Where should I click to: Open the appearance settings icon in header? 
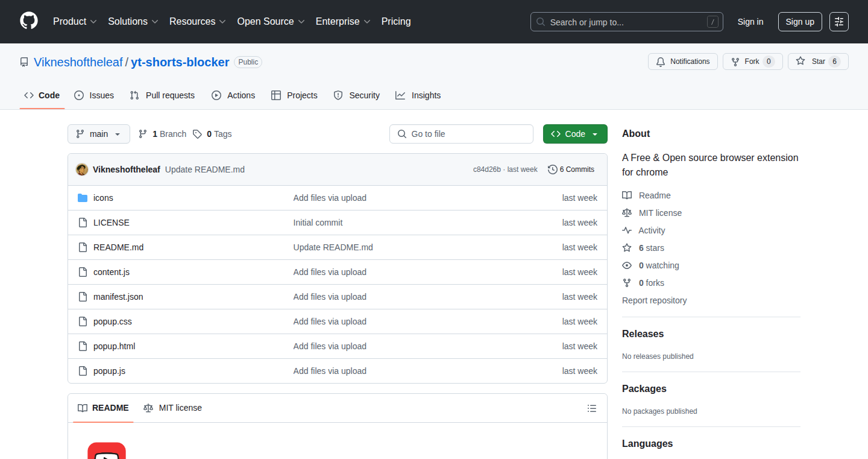click(x=839, y=22)
